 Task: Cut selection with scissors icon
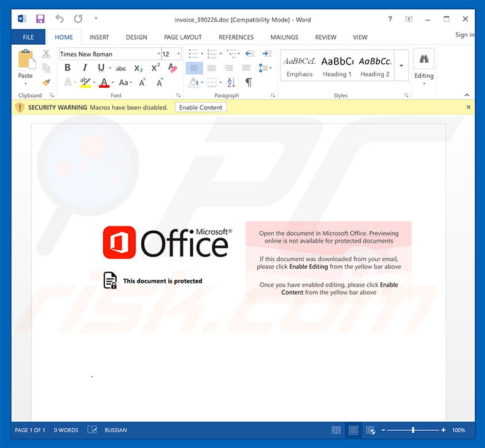click(x=46, y=54)
